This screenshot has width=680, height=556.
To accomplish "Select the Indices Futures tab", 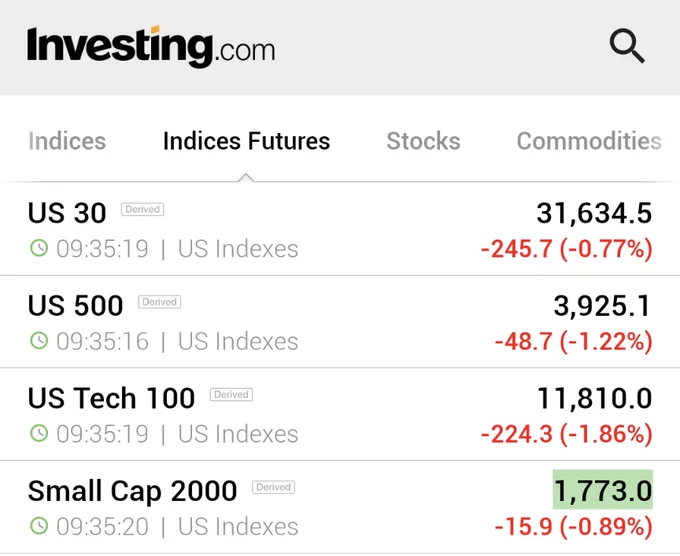I will click(246, 141).
